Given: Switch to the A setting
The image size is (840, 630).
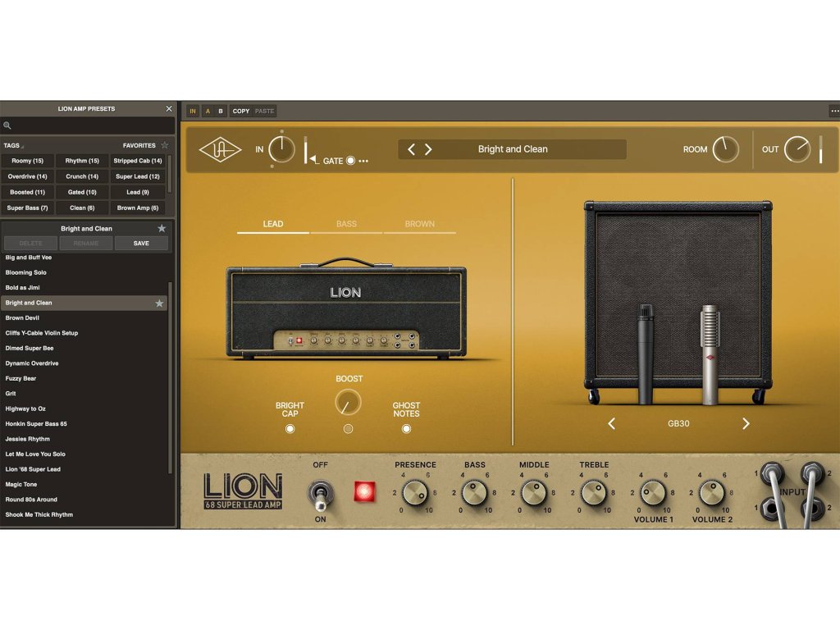Looking at the screenshot, I should tap(208, 111).
